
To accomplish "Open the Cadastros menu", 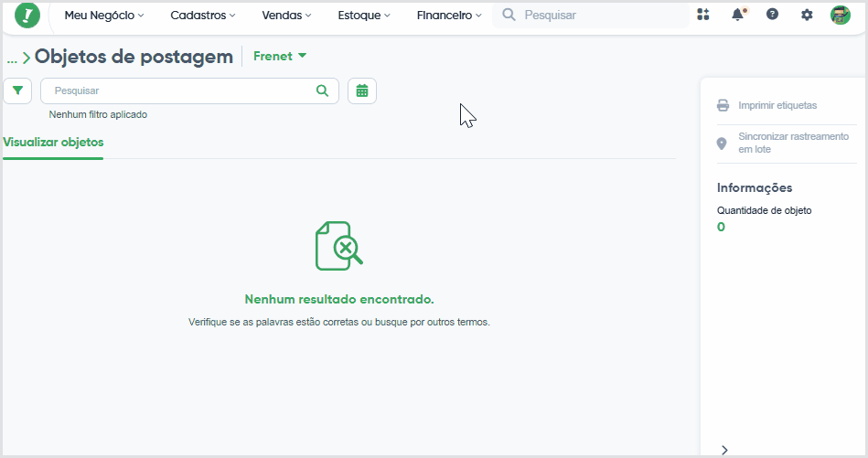I will click(x=203, y=16).
